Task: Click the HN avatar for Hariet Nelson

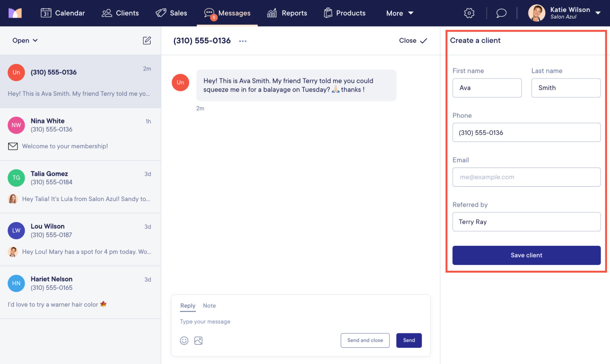Action: [16, 283]
